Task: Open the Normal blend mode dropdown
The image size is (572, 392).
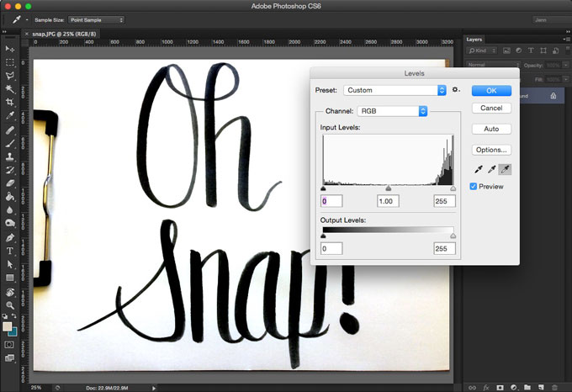Action: pos(493,65)
